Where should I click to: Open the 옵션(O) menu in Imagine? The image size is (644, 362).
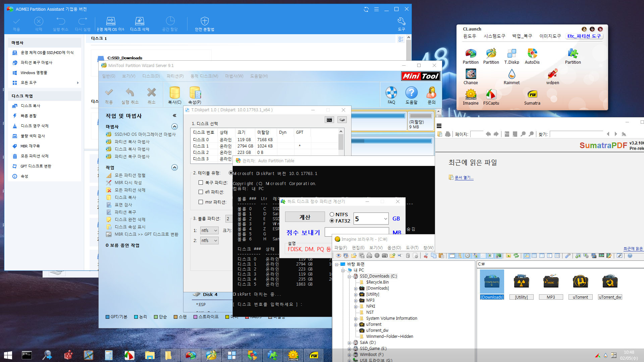click(394, 248)
